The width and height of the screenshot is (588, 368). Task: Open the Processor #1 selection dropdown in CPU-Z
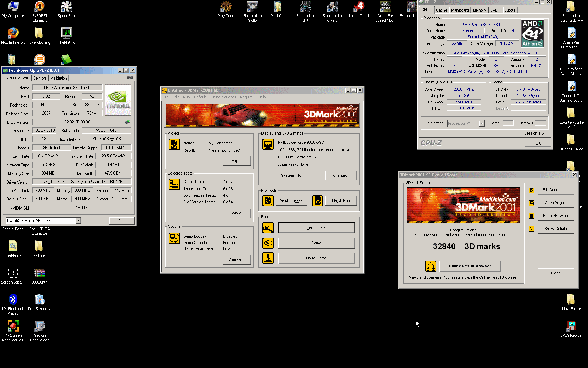[482, 123]
